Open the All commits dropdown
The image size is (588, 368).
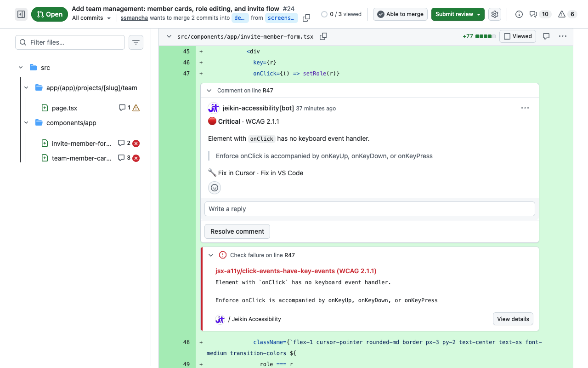(90, 18)
